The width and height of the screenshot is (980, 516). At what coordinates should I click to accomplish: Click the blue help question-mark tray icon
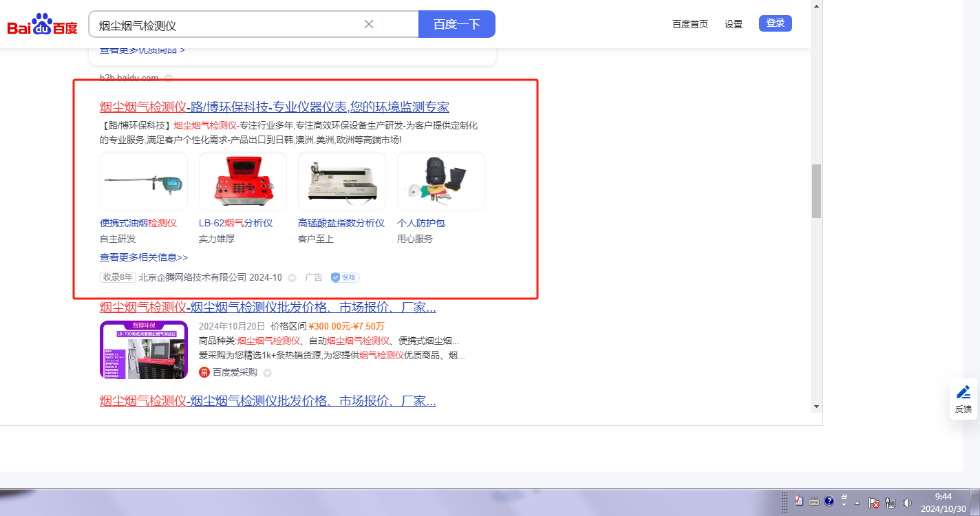[829, 501]
